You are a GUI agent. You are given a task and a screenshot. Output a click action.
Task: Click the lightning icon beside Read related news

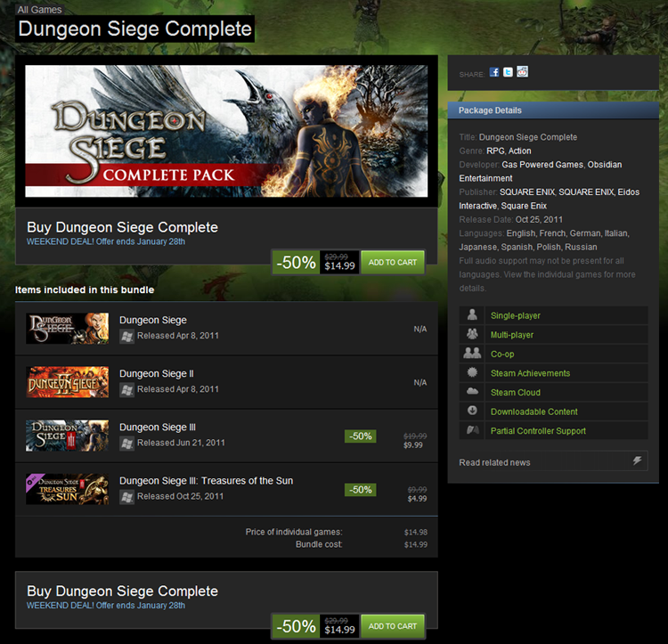pos(638,461)
